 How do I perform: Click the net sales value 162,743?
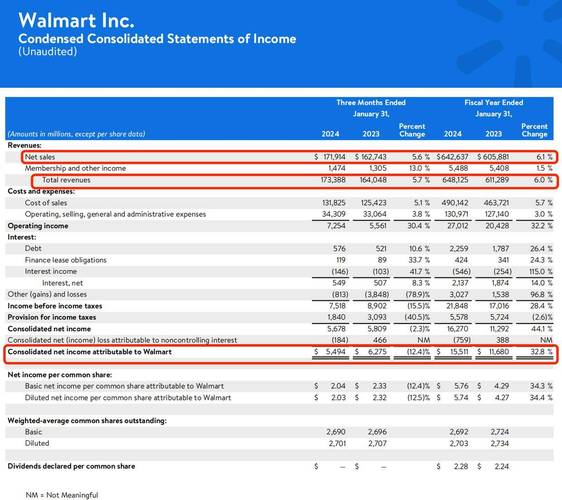pos(374,157)
